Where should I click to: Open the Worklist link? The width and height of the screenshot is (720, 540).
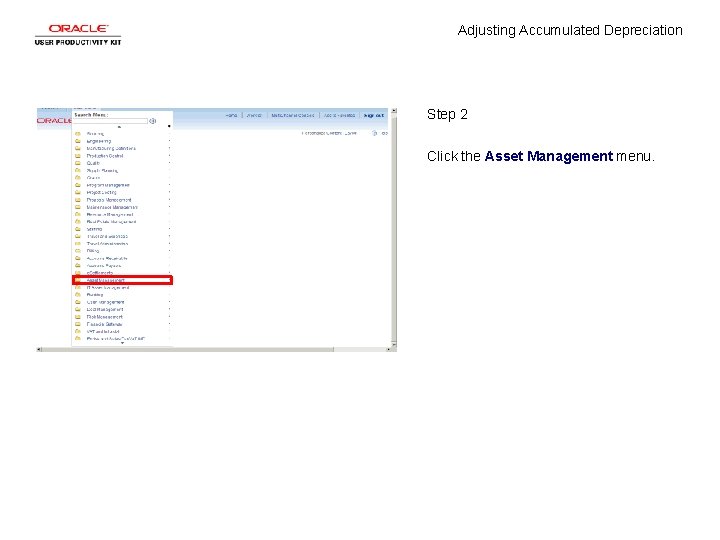254,115
